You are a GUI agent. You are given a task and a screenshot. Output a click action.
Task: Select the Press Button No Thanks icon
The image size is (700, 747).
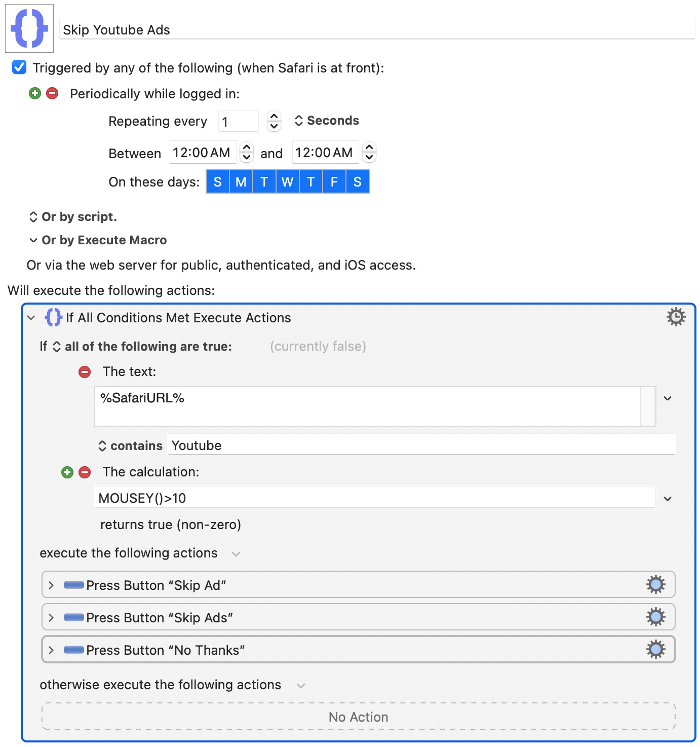(x=74, y=650)
